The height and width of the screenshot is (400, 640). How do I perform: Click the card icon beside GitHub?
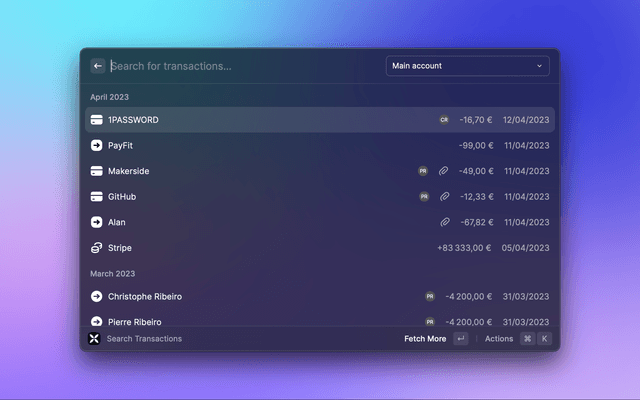97,197
